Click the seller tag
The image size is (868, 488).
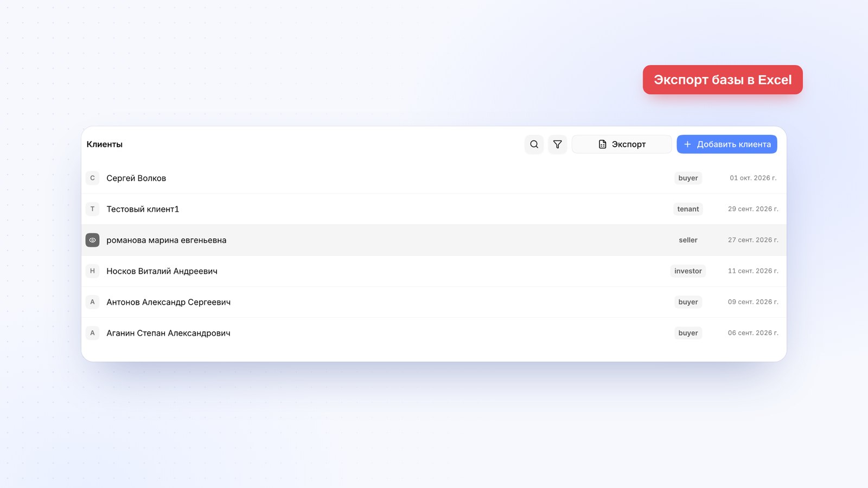(688, 240)
